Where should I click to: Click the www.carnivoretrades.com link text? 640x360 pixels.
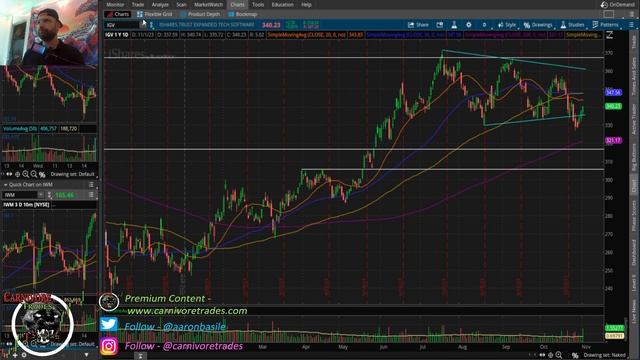click(x=187, y=311)
